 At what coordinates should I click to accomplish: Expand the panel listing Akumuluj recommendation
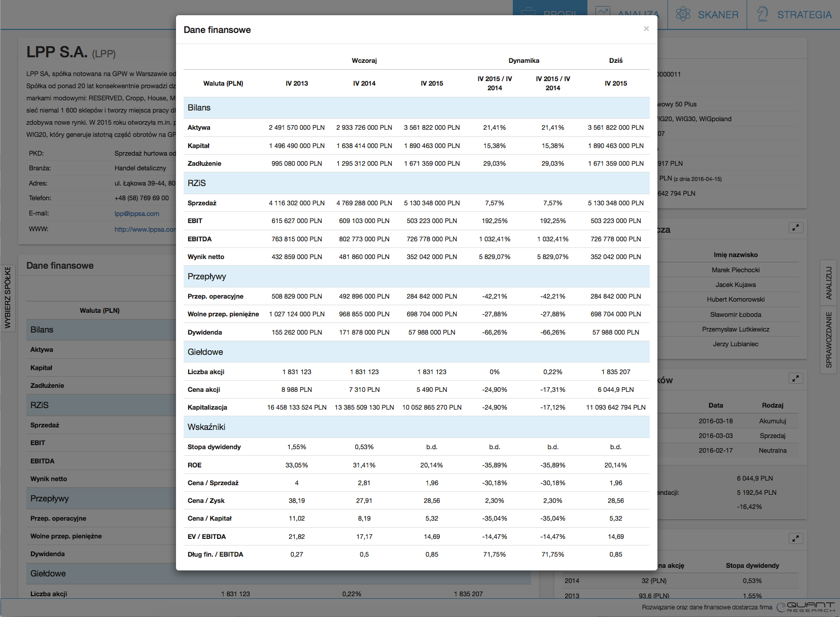796,378
